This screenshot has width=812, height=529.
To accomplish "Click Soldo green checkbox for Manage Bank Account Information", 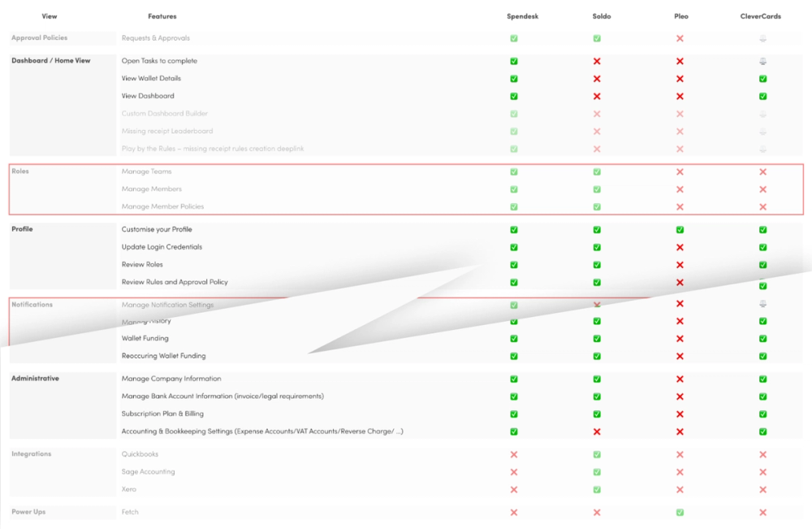I will point(597,397).
